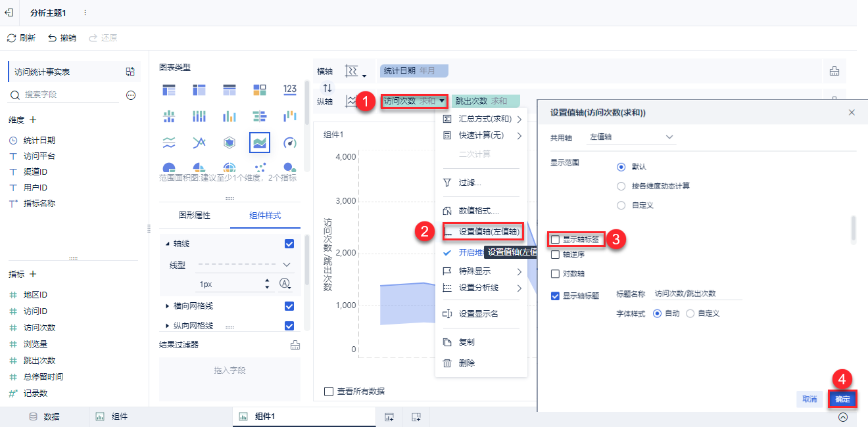The width and height of the screenshot is (868, 427).
Task: Expand the 纵向网格线 section
Action: (x=168, y=326)
